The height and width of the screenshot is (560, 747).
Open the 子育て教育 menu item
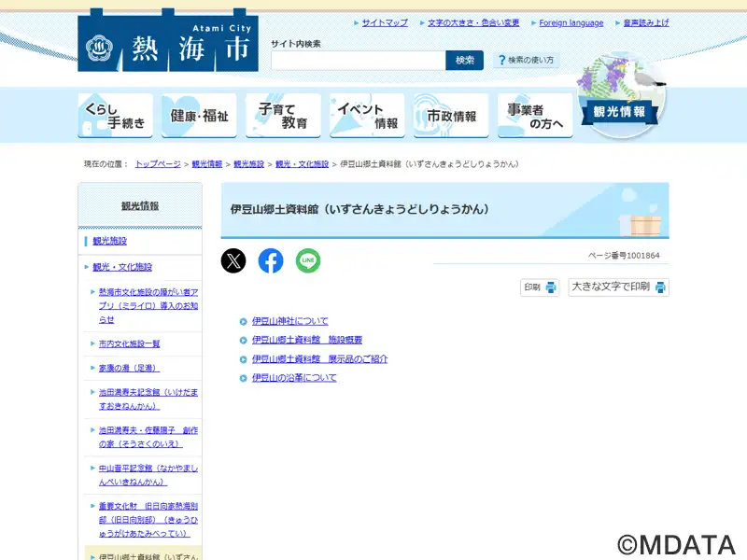283,116
